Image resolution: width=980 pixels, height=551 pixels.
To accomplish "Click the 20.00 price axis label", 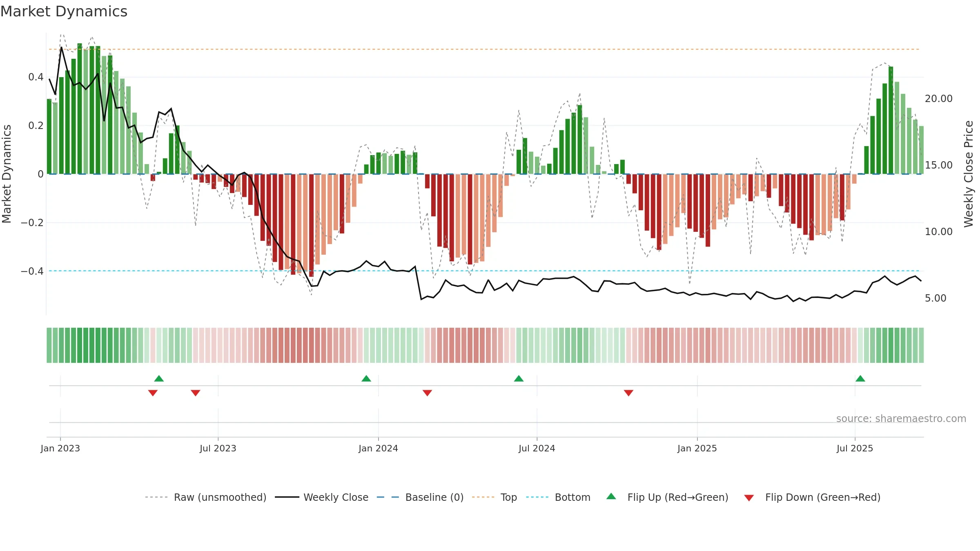I will (939, 99).
